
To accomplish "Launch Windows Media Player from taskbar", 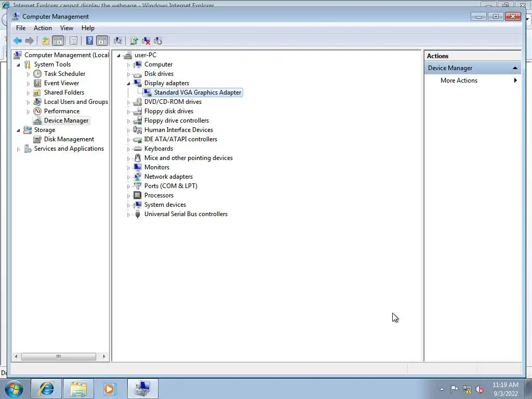I will click(x=110, y=389).
